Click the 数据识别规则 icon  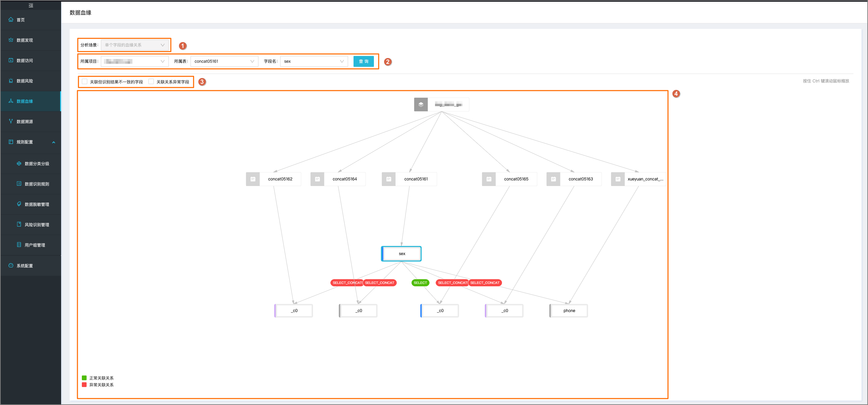click(x=19, y=184)
